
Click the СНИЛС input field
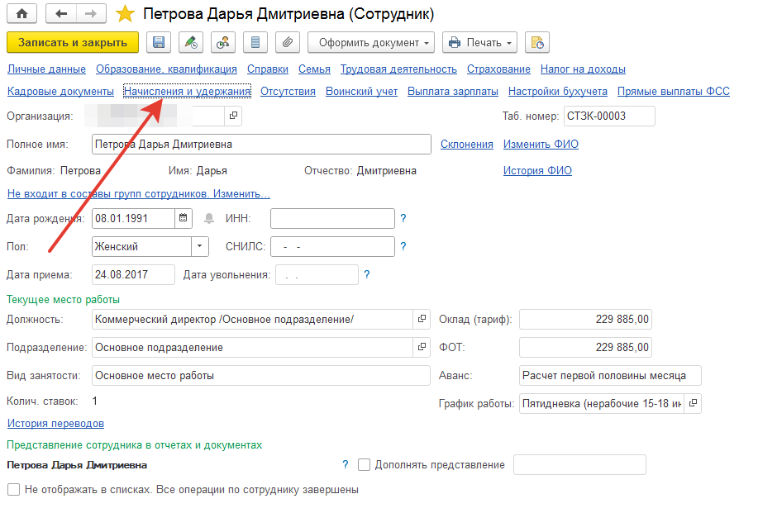(x=332, y=246)
